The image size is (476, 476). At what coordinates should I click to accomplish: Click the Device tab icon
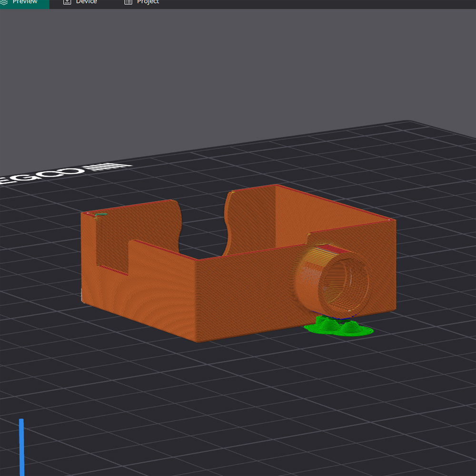[x=67, y=2]
